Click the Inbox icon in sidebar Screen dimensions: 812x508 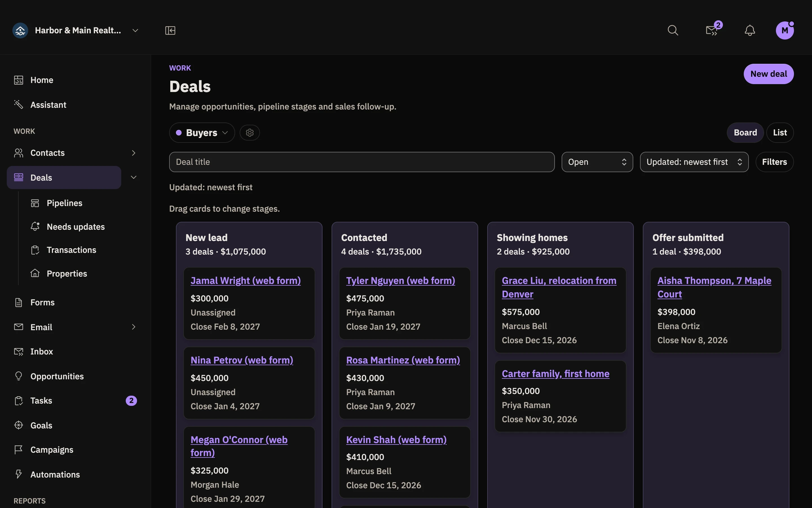click(x=18, y=351)
